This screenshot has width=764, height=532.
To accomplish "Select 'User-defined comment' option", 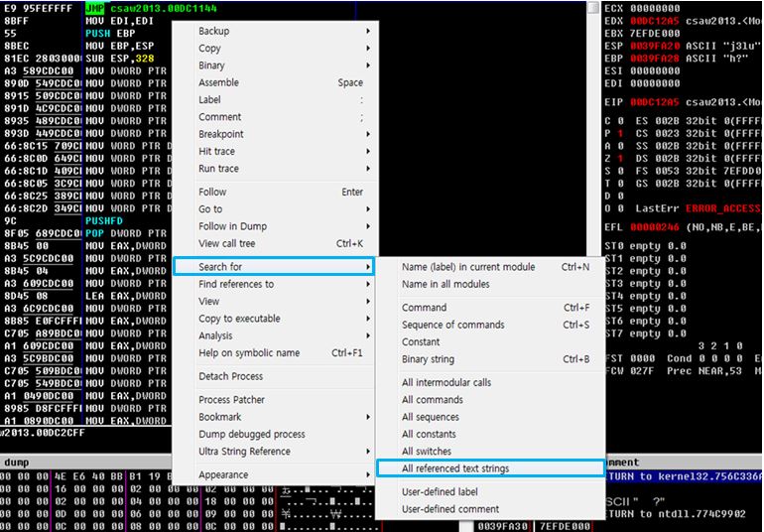I will pos(449,509).
